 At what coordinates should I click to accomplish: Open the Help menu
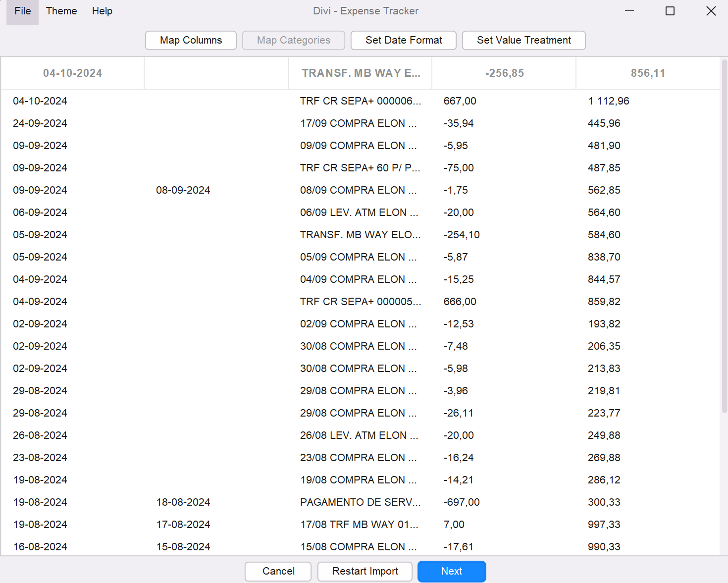click(x=102, y=11)
